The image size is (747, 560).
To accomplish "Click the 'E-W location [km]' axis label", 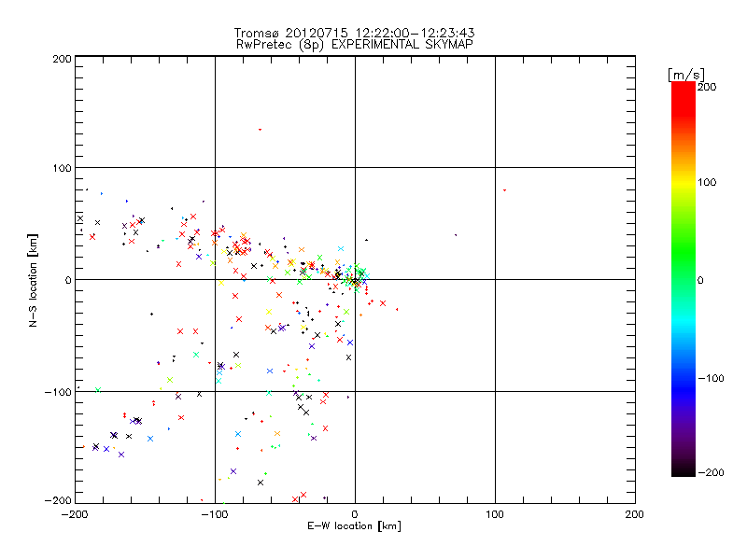I will (354, 525).
